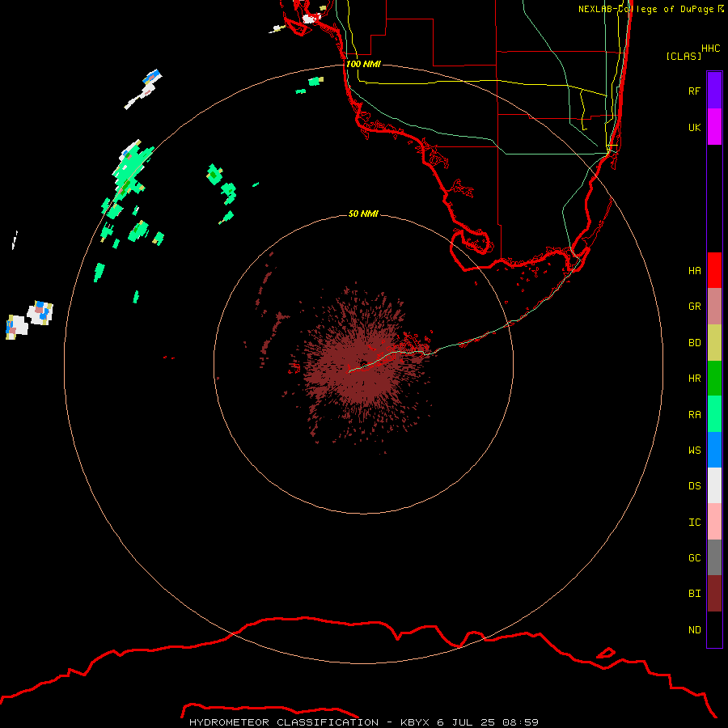Image resolution: width=728 pixels, height=728 pixels.
Task: Click the KBYX station identifier
Action: tap(414, 722)
